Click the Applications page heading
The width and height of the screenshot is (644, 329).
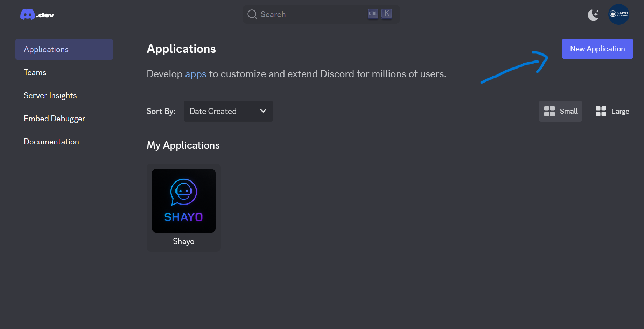coord(181,49)
